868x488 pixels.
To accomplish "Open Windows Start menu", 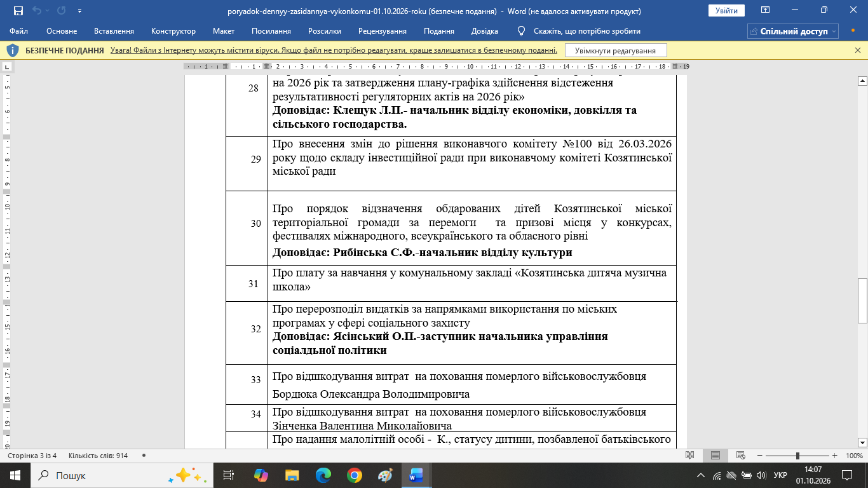I will 15,475.
